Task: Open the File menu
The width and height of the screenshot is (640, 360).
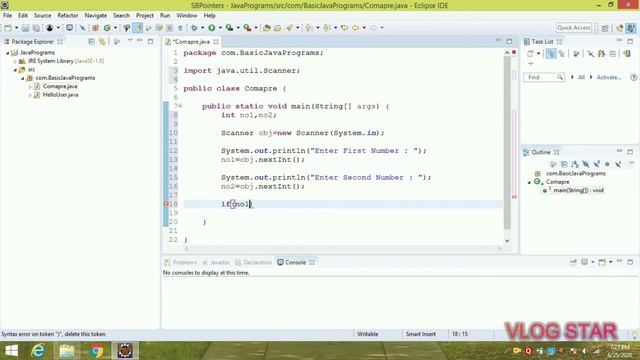Action: [x=7, y=16]
